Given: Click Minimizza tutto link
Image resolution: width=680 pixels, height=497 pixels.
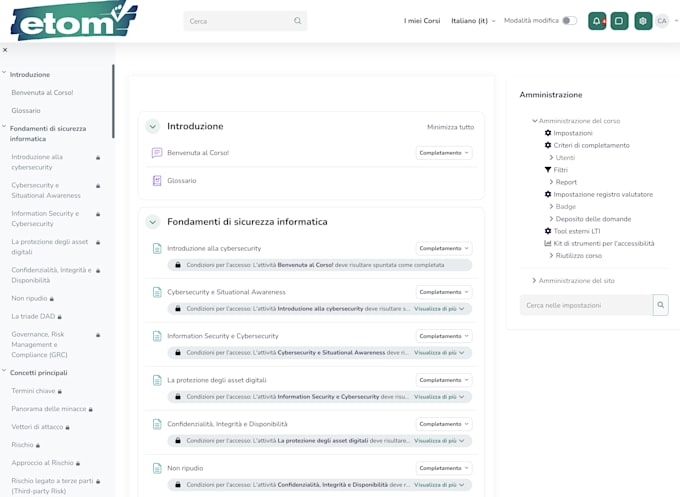Looking at the screenshot, I should pos(450,127).
